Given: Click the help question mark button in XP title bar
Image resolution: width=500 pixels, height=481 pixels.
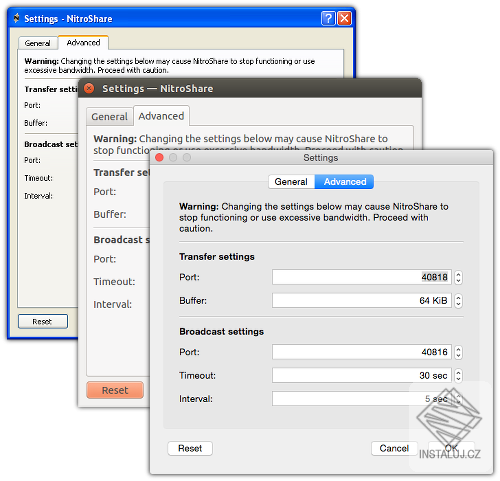Looking at the screenshot, I should (x=328, y=18).
